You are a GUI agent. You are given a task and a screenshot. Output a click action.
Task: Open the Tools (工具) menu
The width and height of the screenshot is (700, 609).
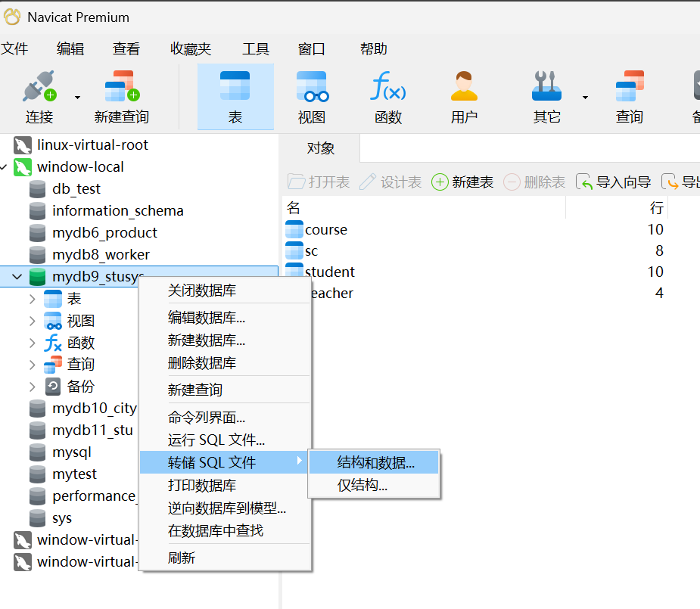pos(255,48)
